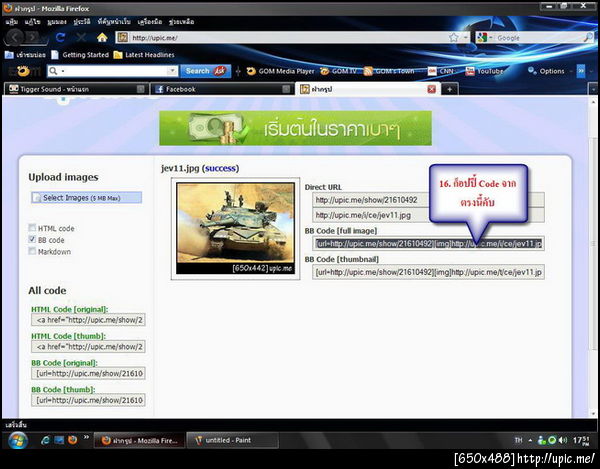
Task: Expand the Ask toolbar search dropdown
Action: (172, 71)
